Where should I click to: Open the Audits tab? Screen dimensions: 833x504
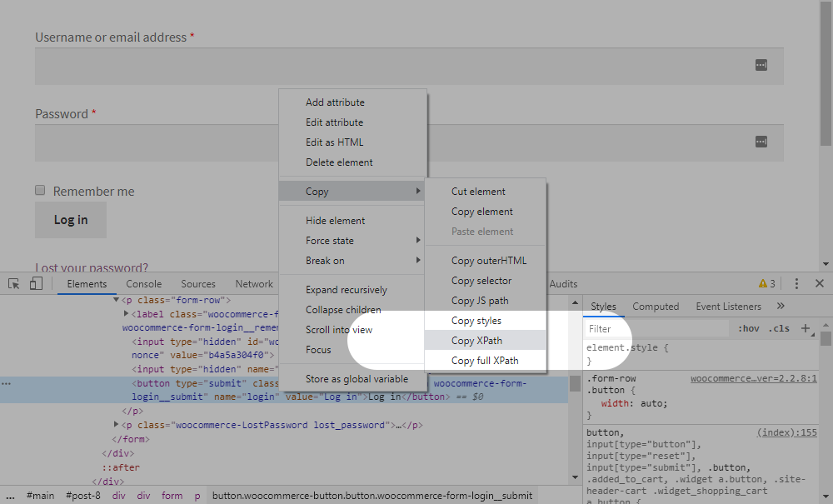(x=563, y=283)
